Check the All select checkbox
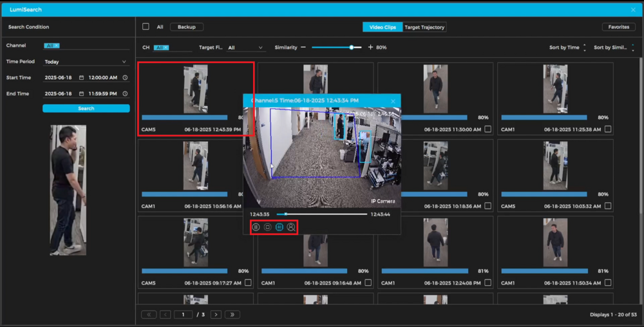Screen dimensions: 644x327 click(146, 27)
